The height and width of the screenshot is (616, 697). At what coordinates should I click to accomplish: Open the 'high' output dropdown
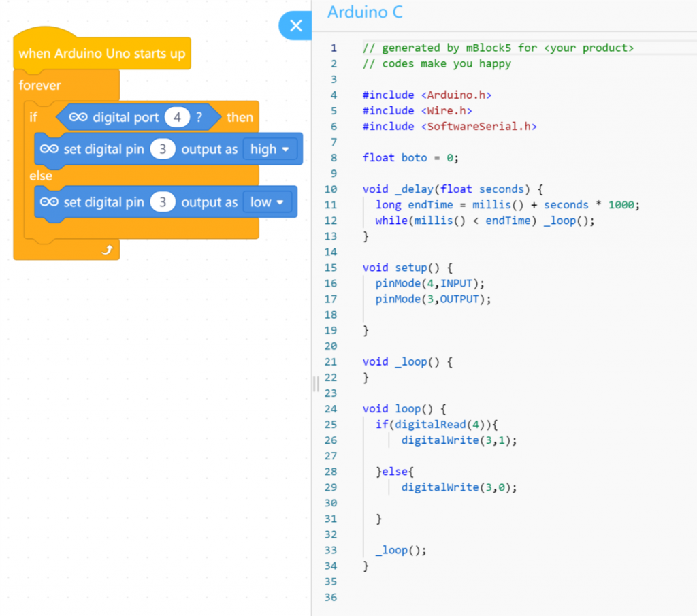tap(270, 149)
